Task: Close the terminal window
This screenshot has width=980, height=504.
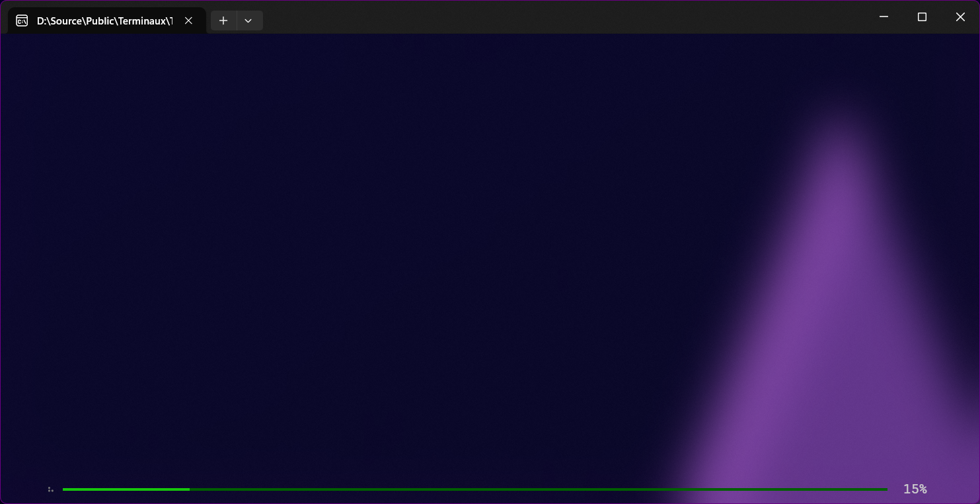Action: [960, 17]
